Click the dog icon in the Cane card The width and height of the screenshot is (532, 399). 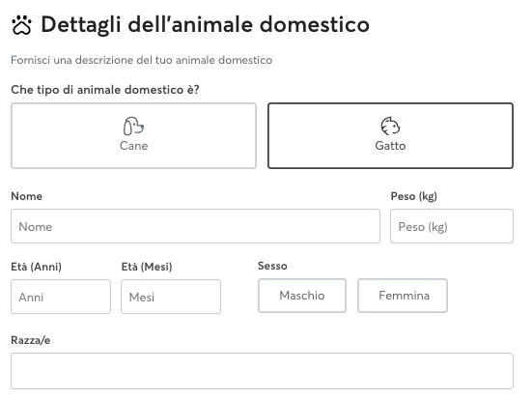click(x=133, y=126)
